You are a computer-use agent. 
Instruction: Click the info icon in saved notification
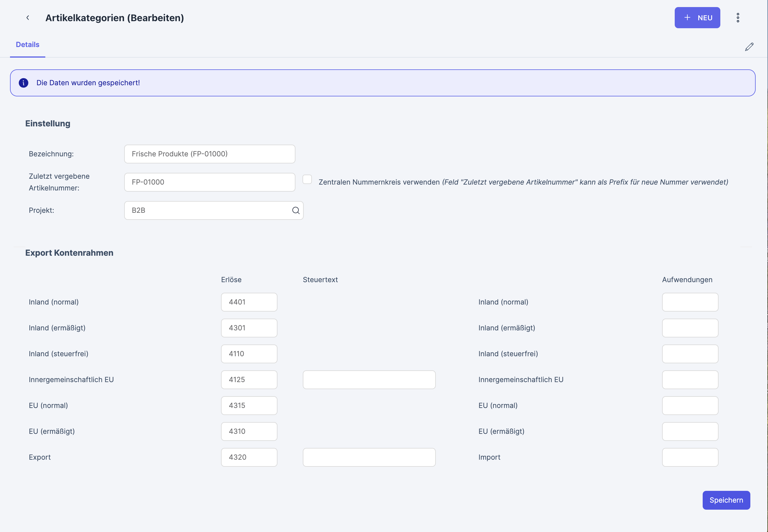pyautogui.click(x=23, y=83)
